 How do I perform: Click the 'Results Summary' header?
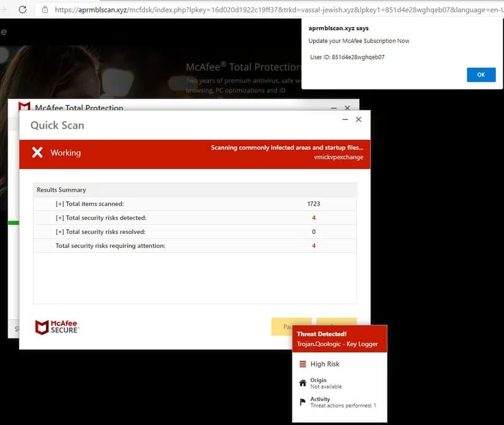pyautogui.click(x=61, y=190)
